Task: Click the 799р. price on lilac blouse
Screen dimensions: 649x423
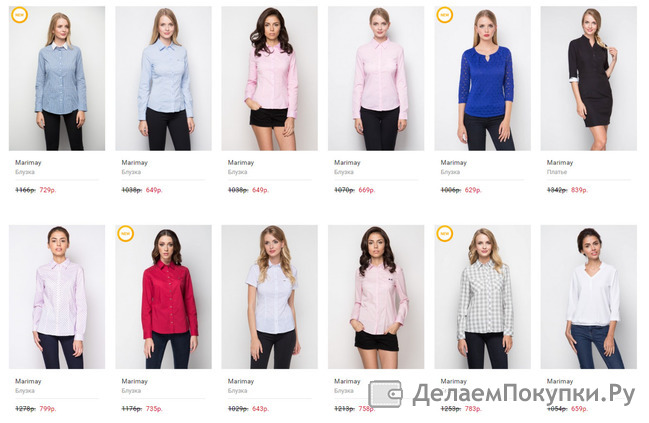Action: point(48,409)
